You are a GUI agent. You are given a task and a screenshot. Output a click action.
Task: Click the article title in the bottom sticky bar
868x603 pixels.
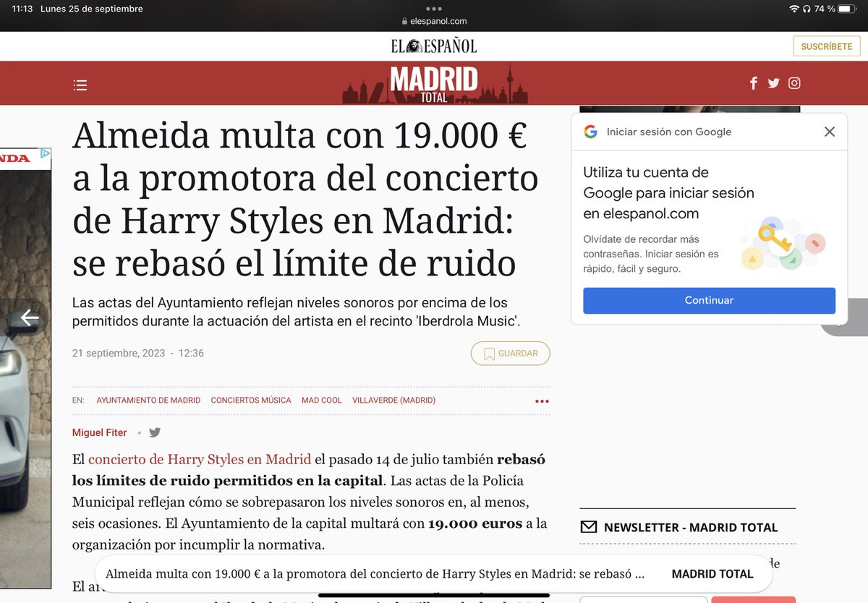pos(375,574)
